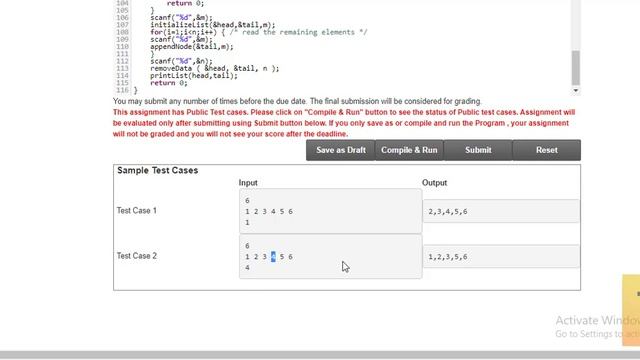The image size is (640, 360).
Task: Click code line 107 initializeList call
Action: 213,25
